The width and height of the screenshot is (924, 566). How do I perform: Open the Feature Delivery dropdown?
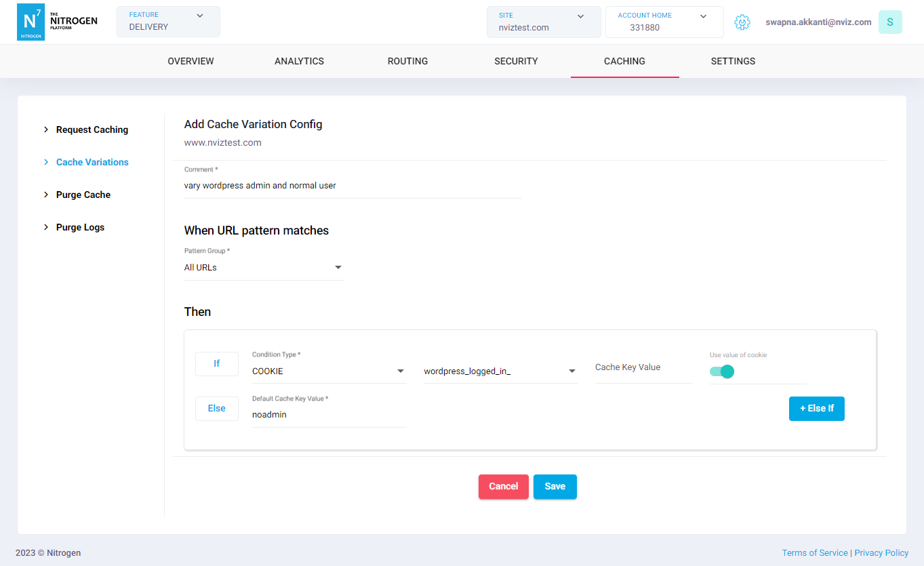click(x=168, y=22)
